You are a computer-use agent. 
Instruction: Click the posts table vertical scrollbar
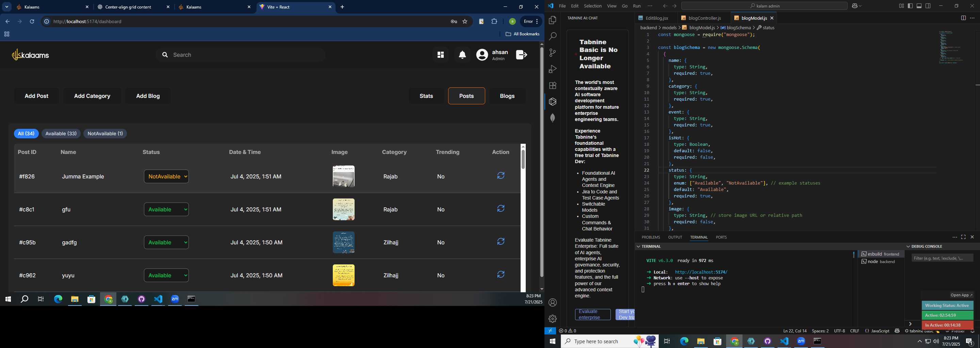(x=523, y=160)
